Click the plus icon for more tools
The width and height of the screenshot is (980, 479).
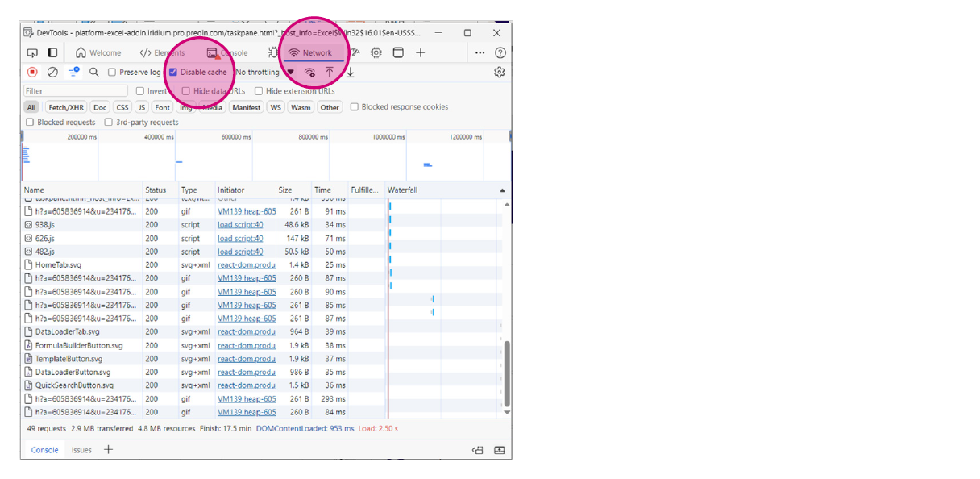coord(420,52)
